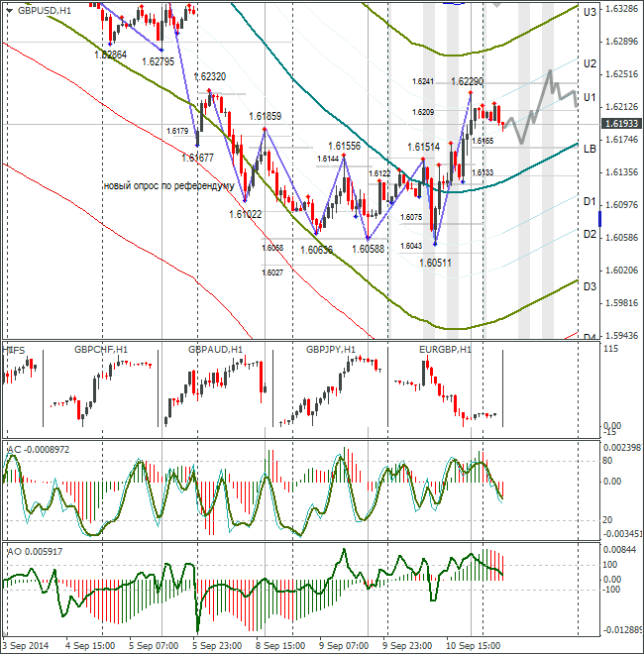
Task: Click the 10 Sep 15:00 time axis label
Action: point(473,646)
